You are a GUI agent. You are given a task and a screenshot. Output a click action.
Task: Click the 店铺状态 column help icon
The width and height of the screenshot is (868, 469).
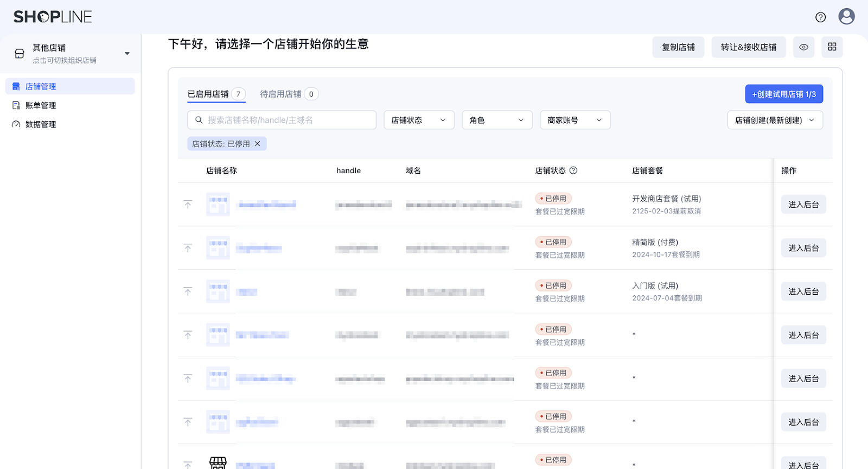573,170
